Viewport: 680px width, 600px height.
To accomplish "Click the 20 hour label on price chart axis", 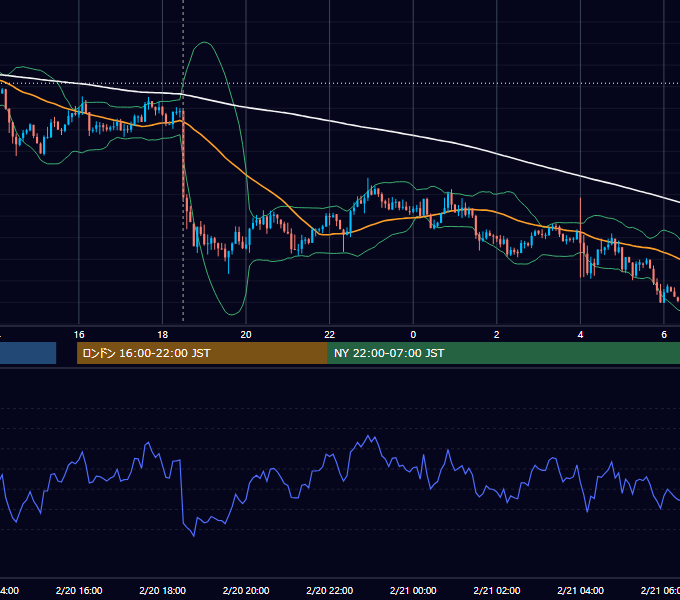I will pos(246,334).
